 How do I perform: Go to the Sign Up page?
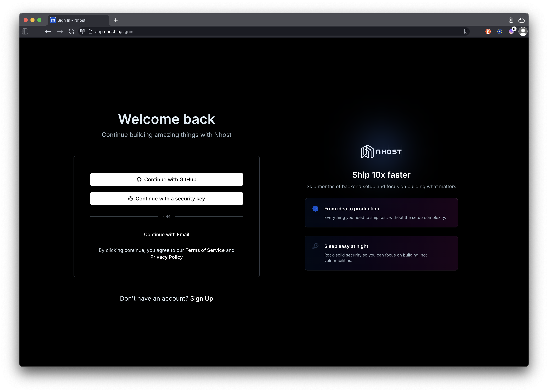tap(201, 298)
